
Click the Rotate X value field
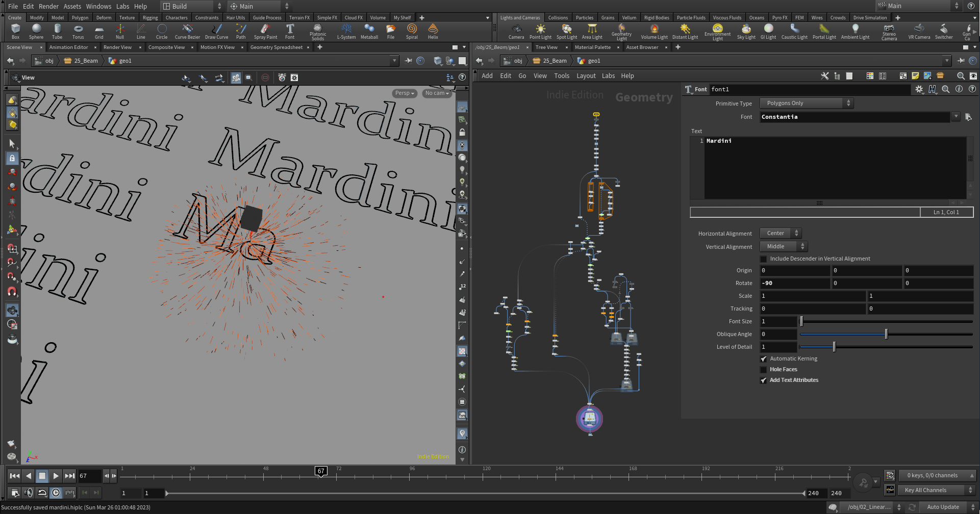coord(795,283)
